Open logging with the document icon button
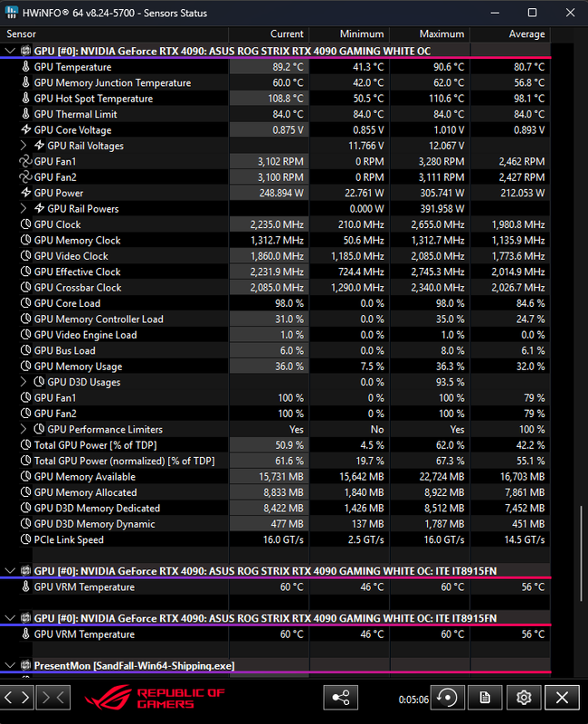The image size is (588, 724). coord(485,697)
